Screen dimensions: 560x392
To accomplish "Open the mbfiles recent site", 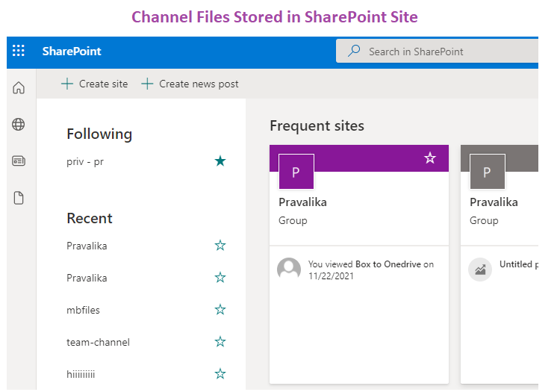I will tap(83, 311).
